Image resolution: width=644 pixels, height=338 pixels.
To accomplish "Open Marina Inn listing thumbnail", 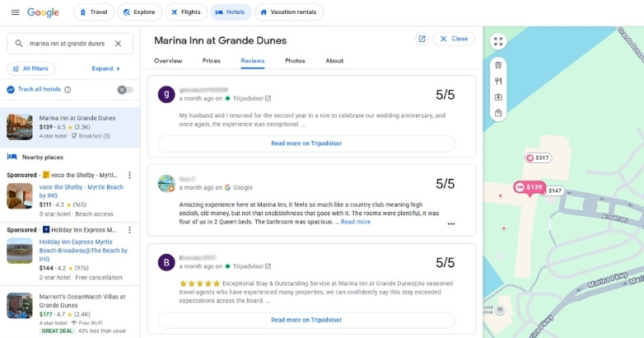I will click(x=20, y=127).
